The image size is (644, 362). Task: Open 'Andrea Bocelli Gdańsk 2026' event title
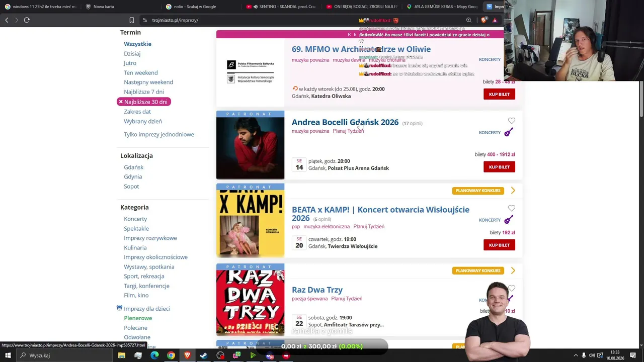[345, 122]
